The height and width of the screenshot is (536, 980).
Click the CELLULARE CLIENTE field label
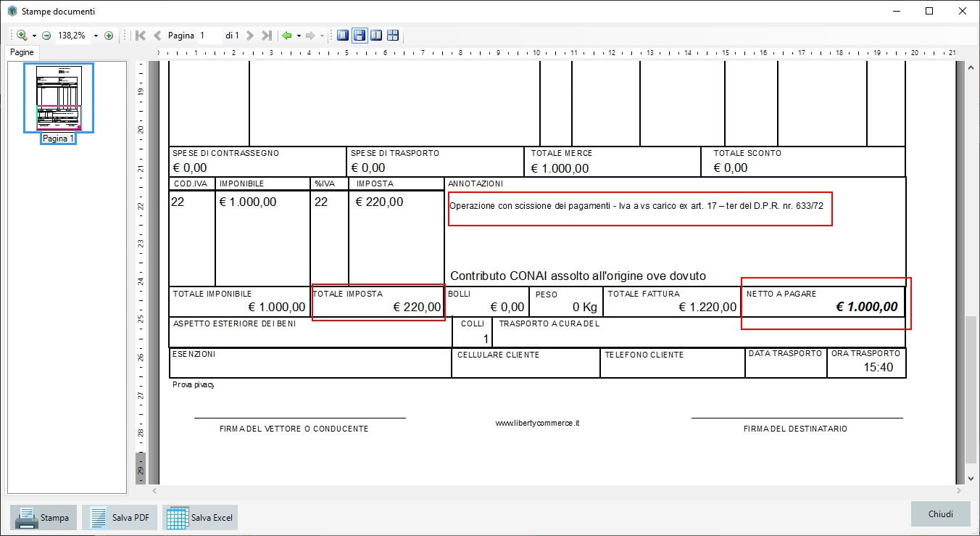click(498, 355)
